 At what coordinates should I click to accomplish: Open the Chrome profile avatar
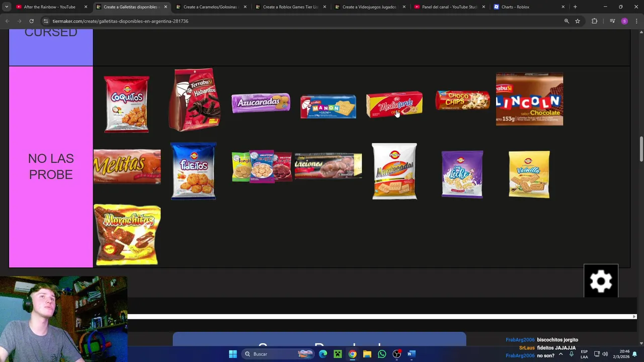coord(624,21)
